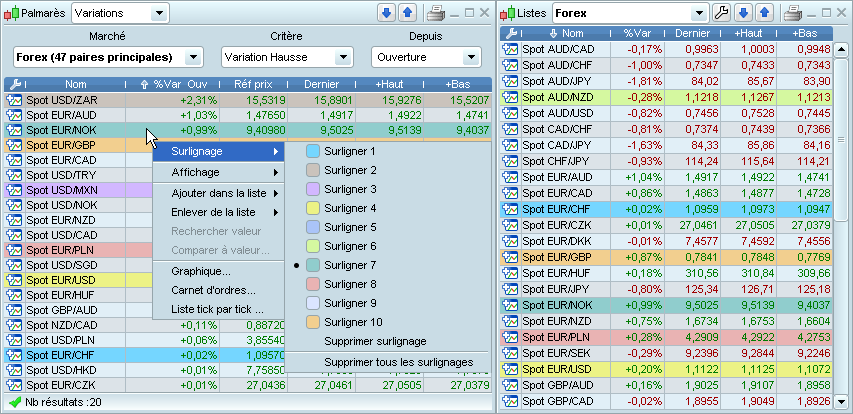Open chart icon for Spot CHF/JPY in Listes
Image resolution: width=853 pixels, height=414 pixels.
tap(510, 161)
